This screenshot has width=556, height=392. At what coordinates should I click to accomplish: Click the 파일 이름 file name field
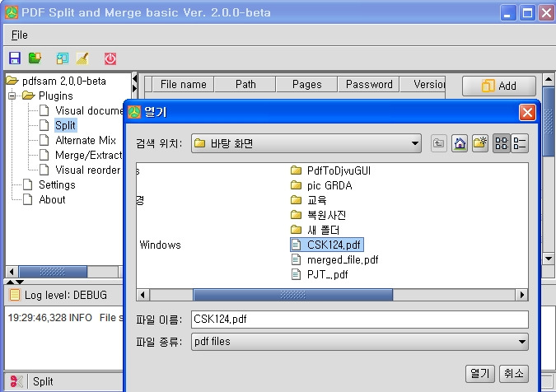[360, 320]
